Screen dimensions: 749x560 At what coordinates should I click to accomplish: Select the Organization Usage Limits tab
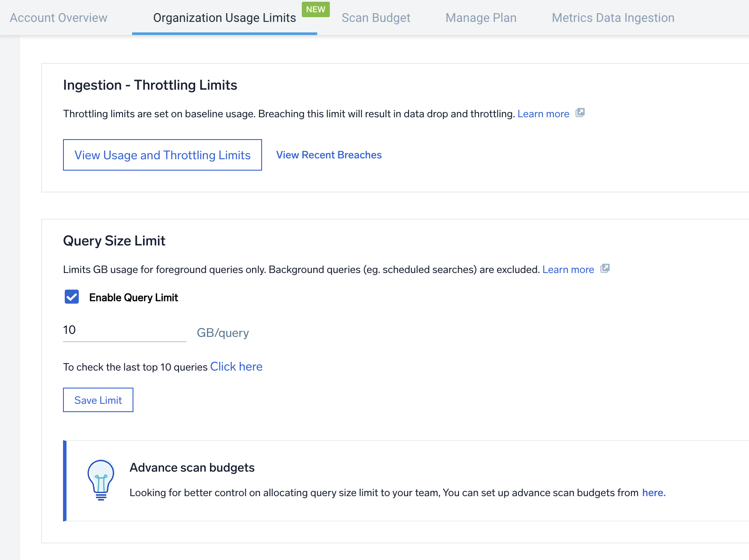pos(224,18)
